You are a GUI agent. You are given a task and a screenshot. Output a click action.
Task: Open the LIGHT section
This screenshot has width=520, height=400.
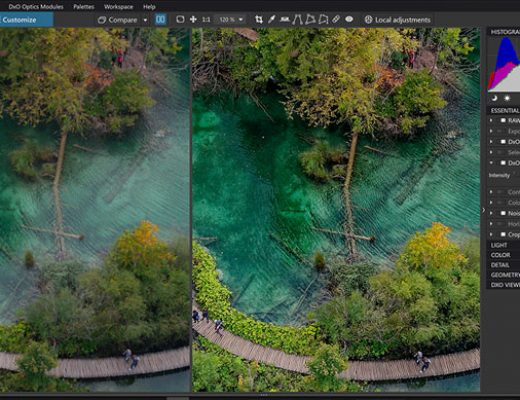click(504, 245)
